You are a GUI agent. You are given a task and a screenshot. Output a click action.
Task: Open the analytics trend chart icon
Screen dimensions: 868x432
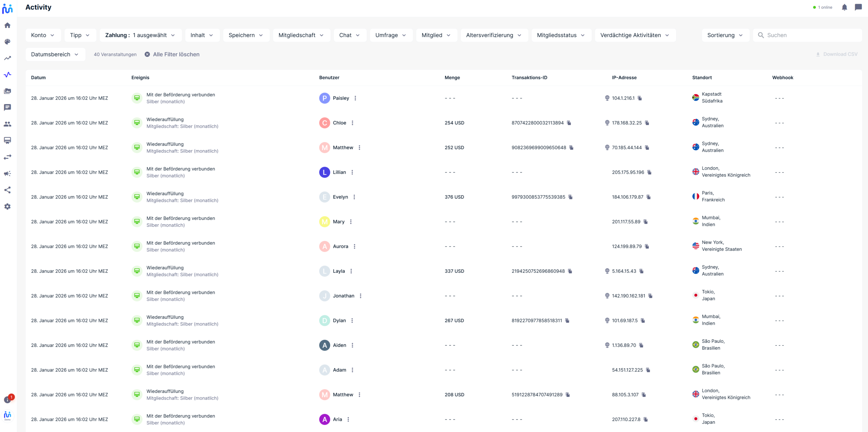coord(7,58)
